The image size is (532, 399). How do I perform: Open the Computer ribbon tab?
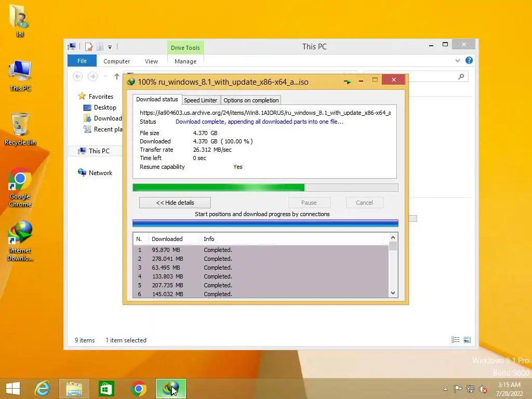[x=116, y=61]
